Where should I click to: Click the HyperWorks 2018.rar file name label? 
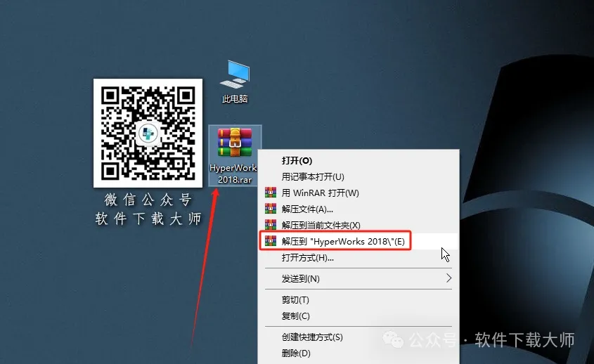pos(234,174)
